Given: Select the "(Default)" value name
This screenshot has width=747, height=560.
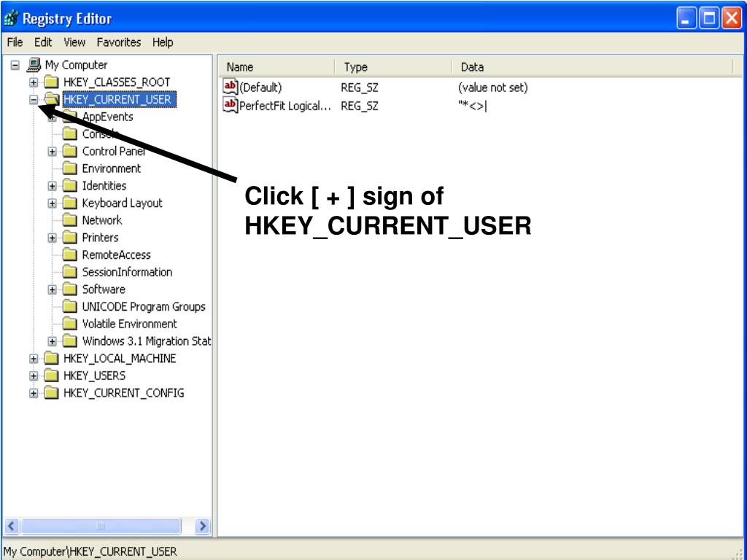Looking at the screenshot, I should coord(260,87).
